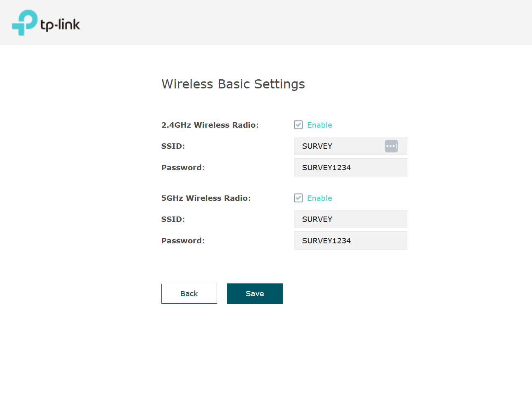Click the SSID label under the 5GHz section

click(173, 219)
